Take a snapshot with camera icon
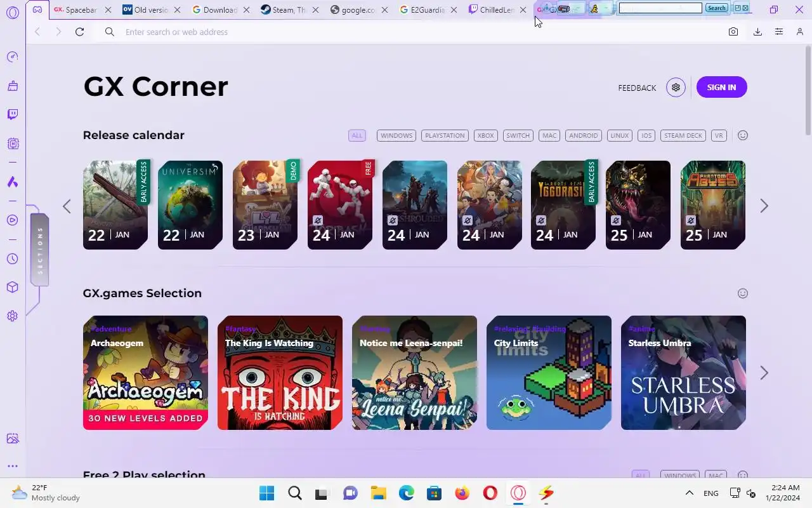The image size is (812, 508). tap(733, 32)
